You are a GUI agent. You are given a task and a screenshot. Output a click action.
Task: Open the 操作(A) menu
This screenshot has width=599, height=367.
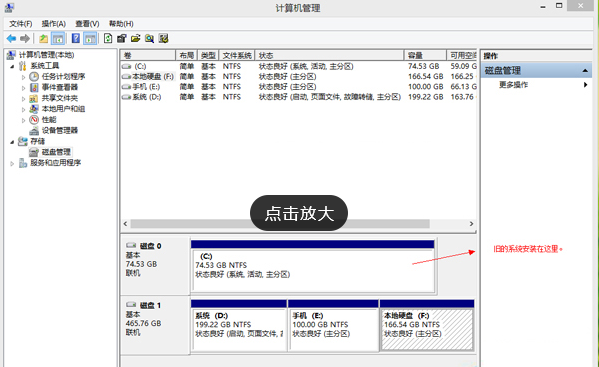[53, 24]
